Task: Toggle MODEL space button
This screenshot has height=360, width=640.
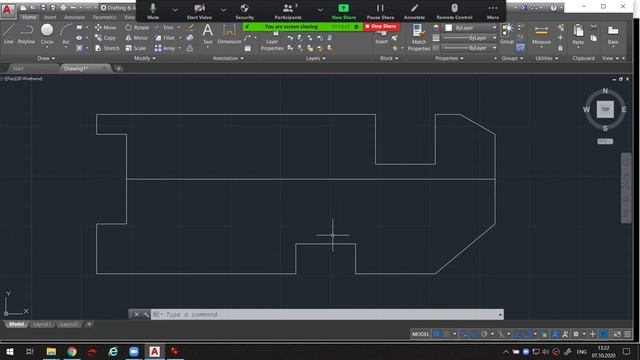Action: point(420,334)
